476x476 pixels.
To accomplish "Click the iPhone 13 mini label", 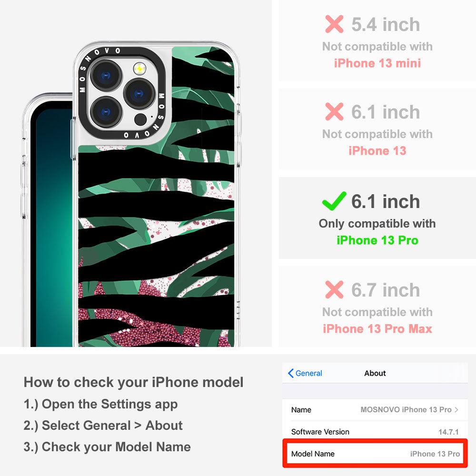I will [x=377, y=63].
